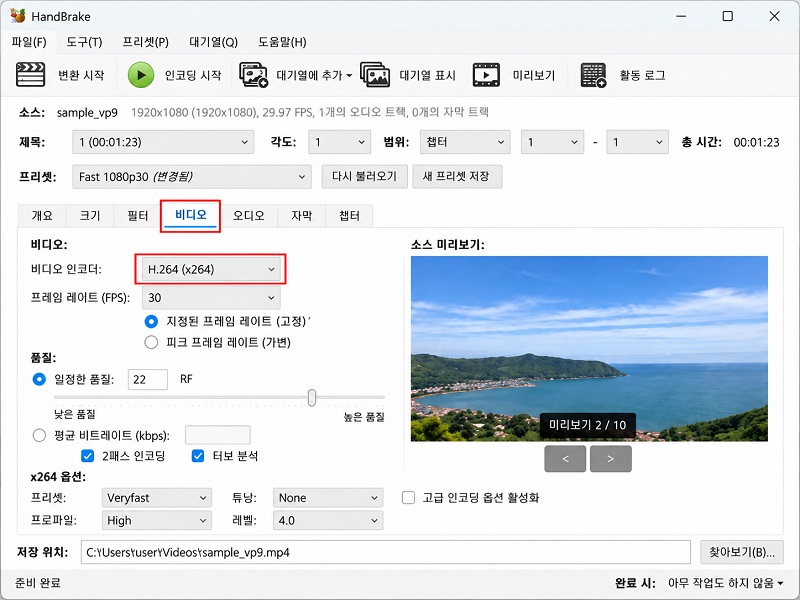800x600 pixels.
Task: Uncheck the 2패스 인코딩 checkbox
Action: [x=88, y=456]
